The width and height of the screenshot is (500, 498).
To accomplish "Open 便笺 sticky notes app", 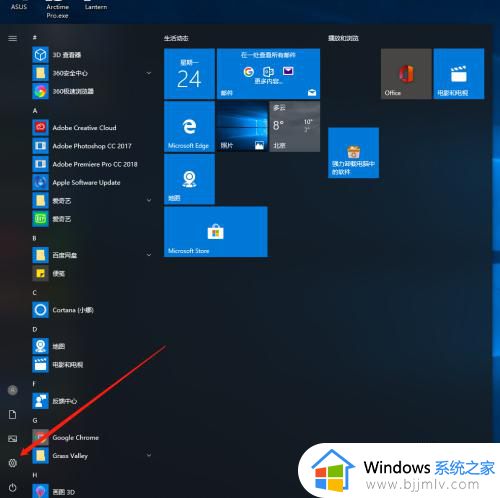I will pos(92,274).
